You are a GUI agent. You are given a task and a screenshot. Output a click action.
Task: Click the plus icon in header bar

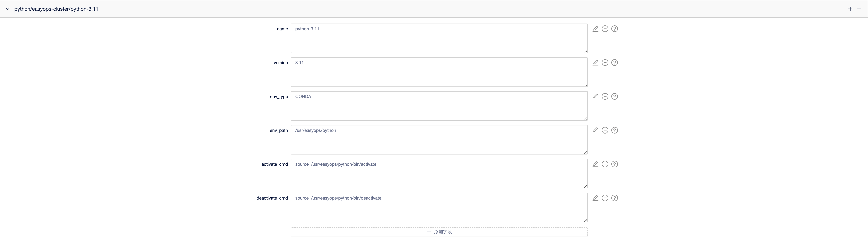(850, 9)
